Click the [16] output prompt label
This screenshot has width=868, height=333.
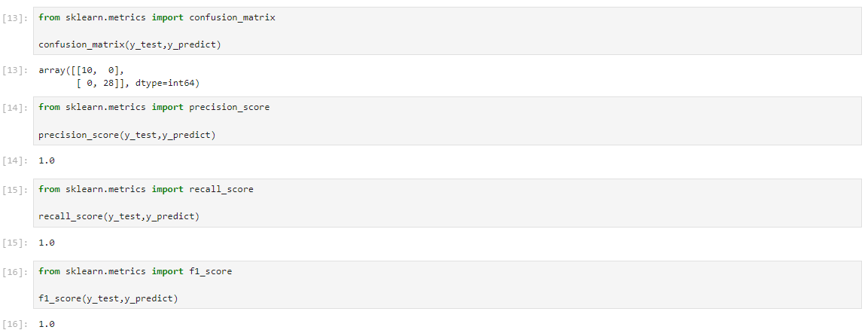tap(15, 324)
